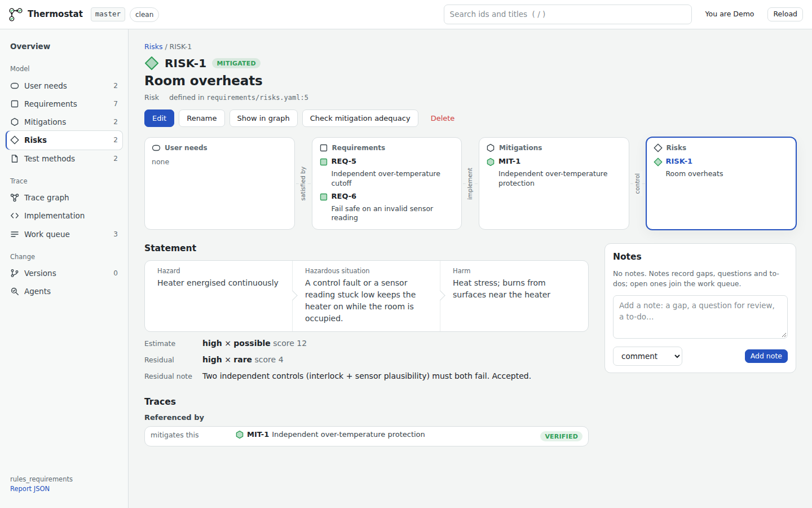
Task: Open the Trace graph view
Action: point(64,198)
